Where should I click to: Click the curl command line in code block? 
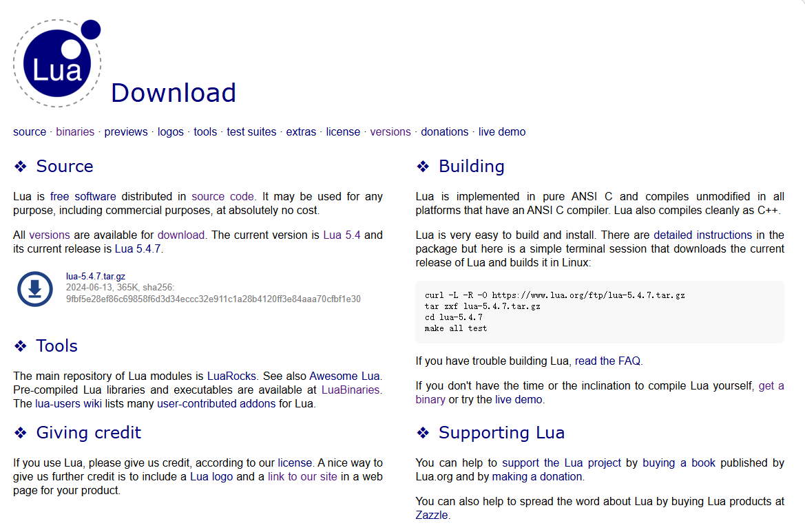tap(554, 295)
